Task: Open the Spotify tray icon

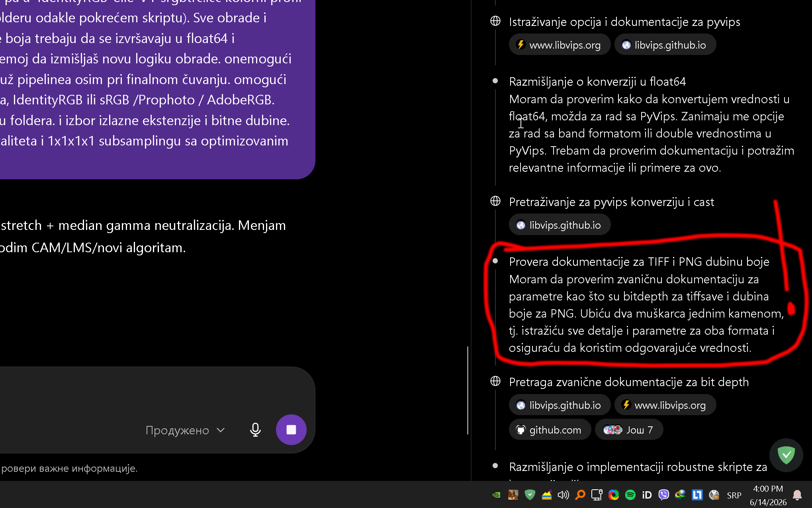Action: (630, 495)
